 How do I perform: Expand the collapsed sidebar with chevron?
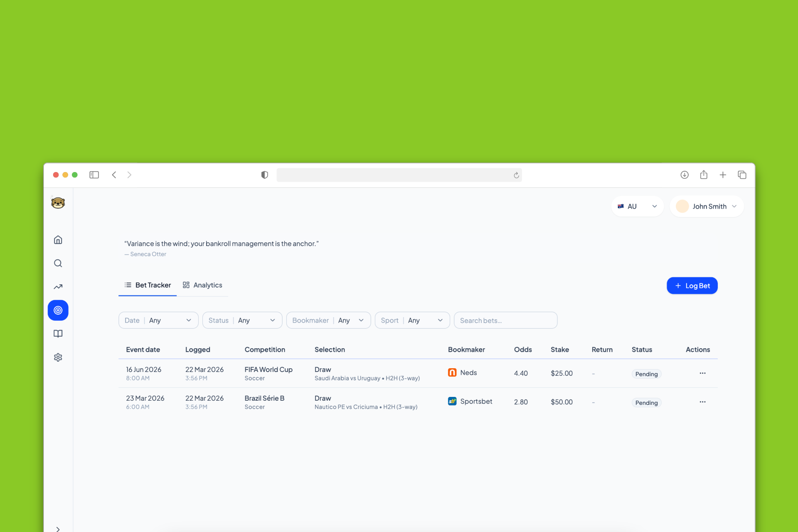(58, 529)
